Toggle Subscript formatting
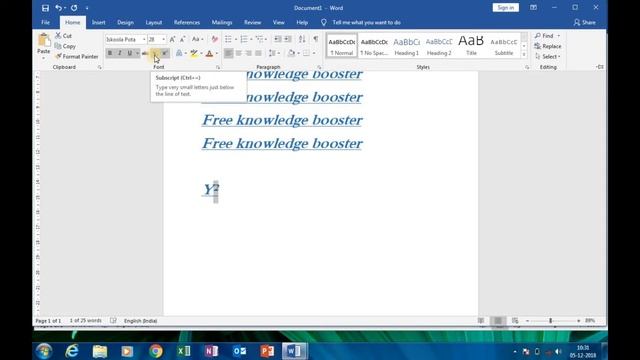 pyautogui.click(x=155, y=53)
